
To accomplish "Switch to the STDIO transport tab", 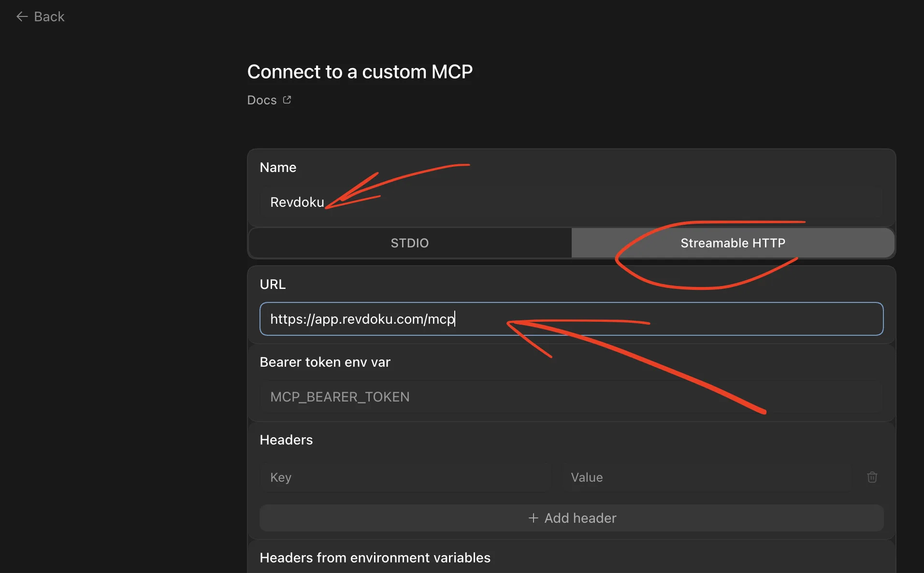I will pyautogui.click(x=410, y=243).
